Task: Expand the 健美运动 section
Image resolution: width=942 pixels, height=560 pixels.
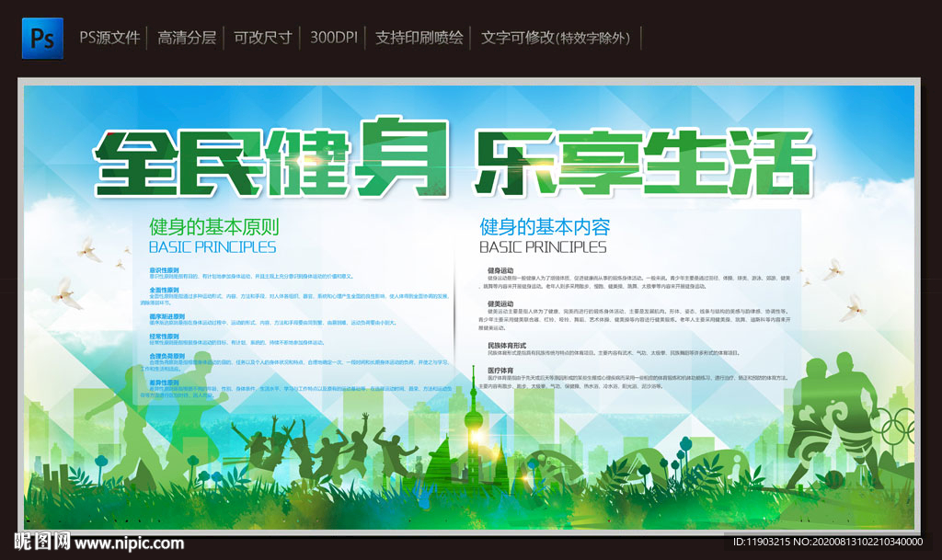Action: tap(501, 304)
